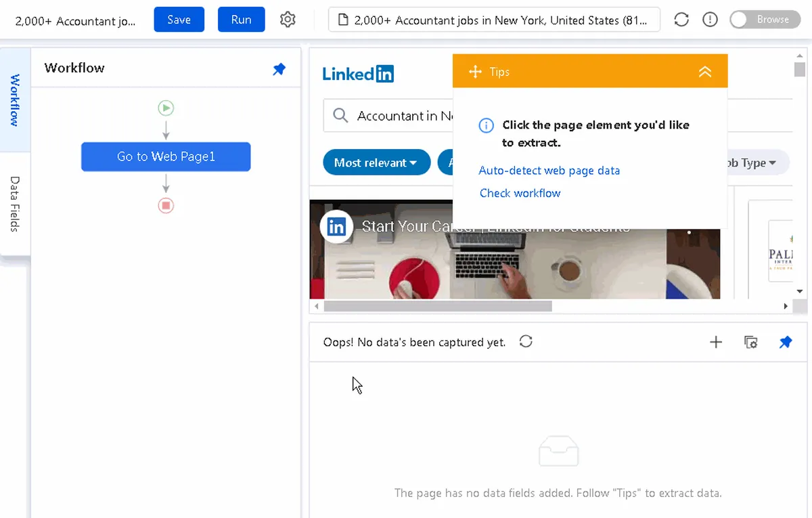
Task: Refresh captured data preview
Action: (526, 341)
